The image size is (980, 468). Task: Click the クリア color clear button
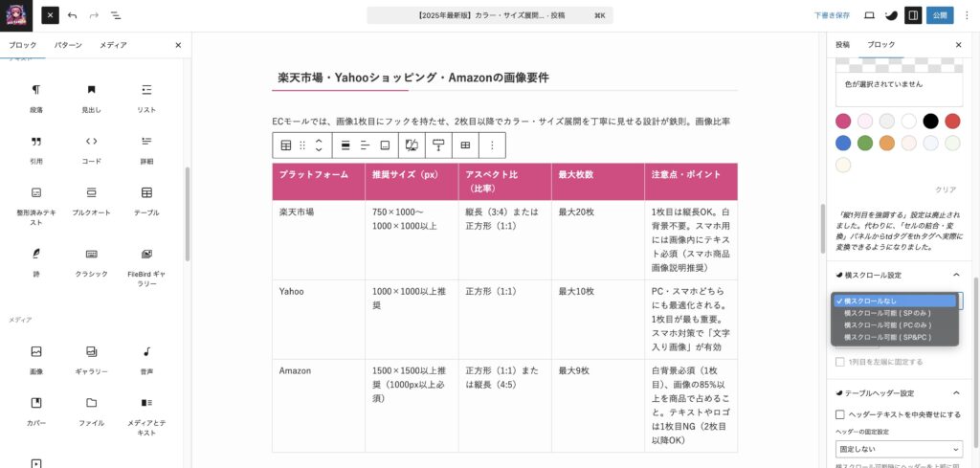946,189
